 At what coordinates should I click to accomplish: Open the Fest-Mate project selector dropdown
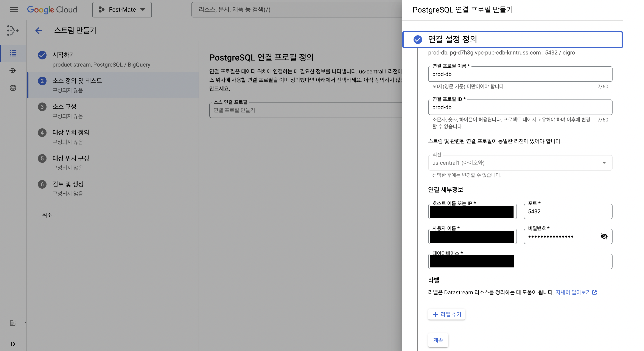[x=122, y=10]
